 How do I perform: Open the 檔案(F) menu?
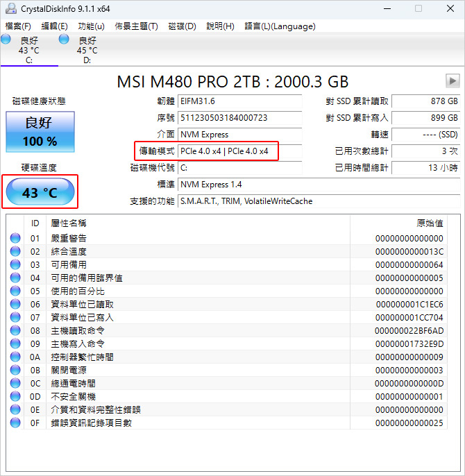click(18, 26)
